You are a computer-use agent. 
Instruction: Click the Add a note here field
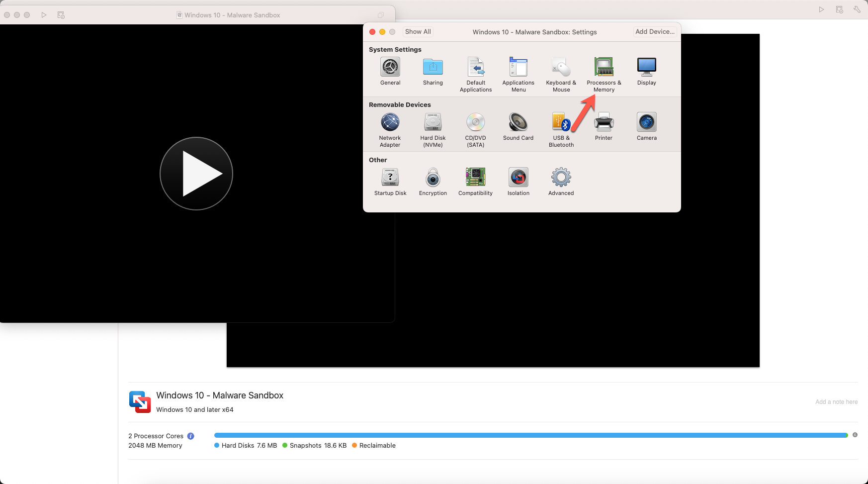click(837, 402)
